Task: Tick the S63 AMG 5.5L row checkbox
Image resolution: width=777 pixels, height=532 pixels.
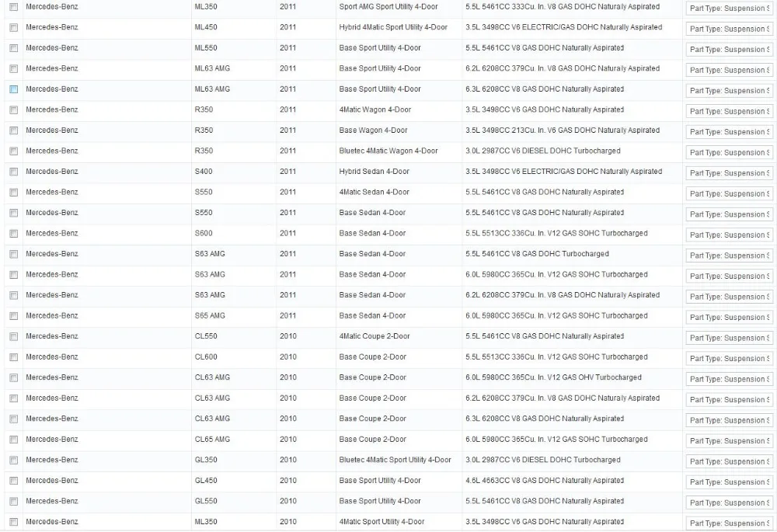Action: click(x=13, y=254)
